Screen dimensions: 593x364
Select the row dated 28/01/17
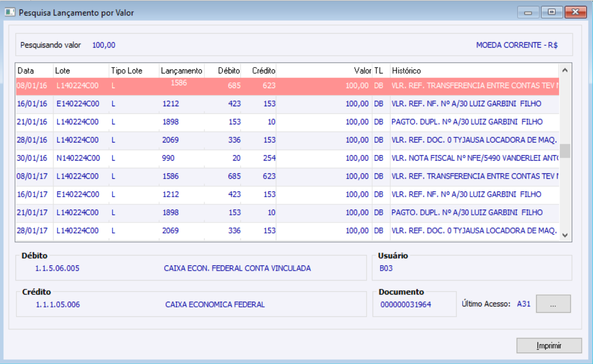[288, 231]
